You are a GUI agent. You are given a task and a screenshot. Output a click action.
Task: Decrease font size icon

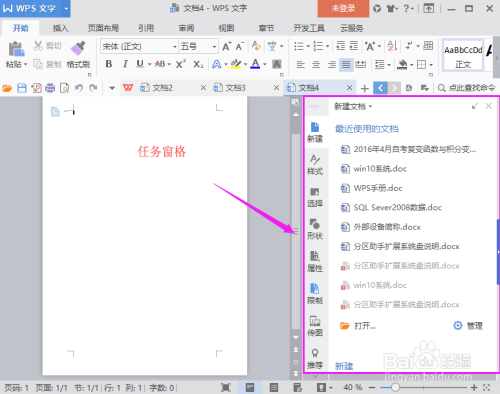pos(240,46)
